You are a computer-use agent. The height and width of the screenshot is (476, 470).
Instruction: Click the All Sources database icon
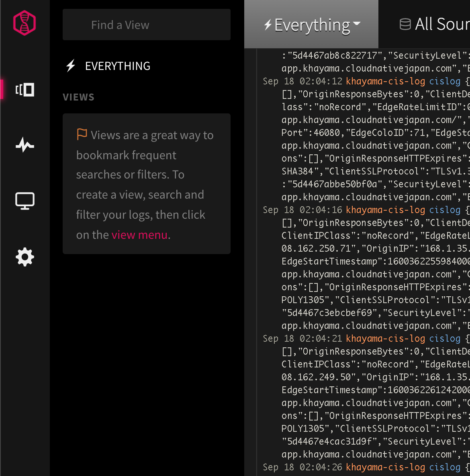[405, 24]
